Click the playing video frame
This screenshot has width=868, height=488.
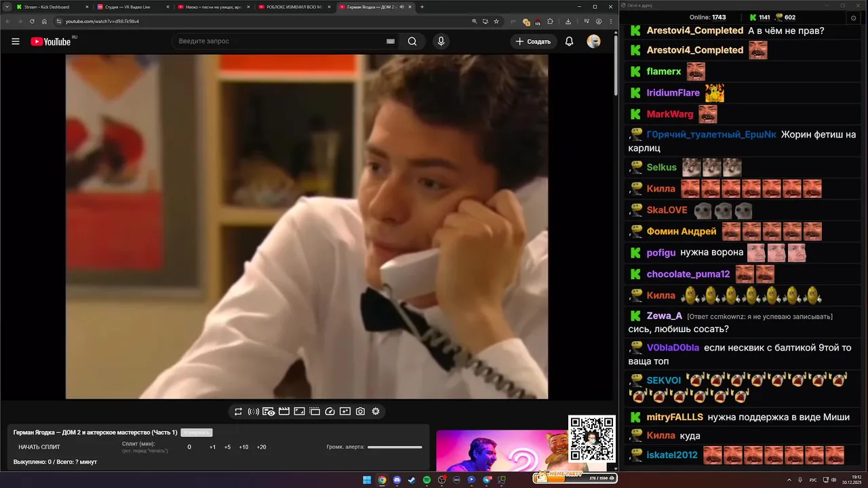tap(307, 226)
